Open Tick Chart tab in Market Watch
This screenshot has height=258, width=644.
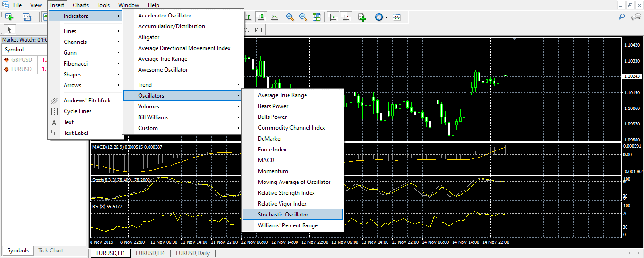pos(50,250)
